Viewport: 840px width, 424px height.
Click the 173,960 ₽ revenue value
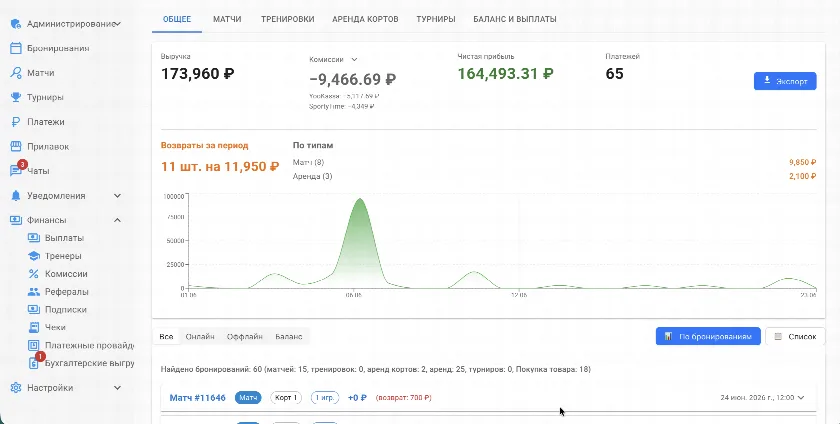[x=198, y=74]
